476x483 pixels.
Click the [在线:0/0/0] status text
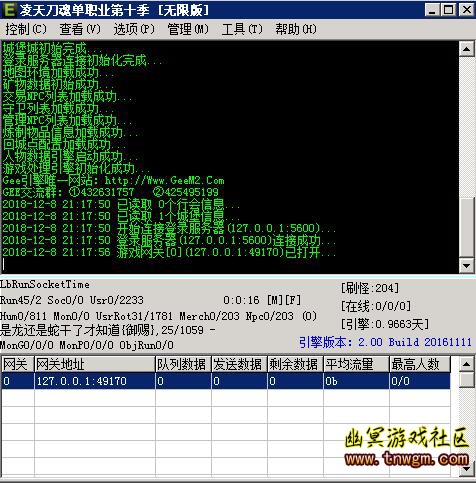(x=376, y=306)
